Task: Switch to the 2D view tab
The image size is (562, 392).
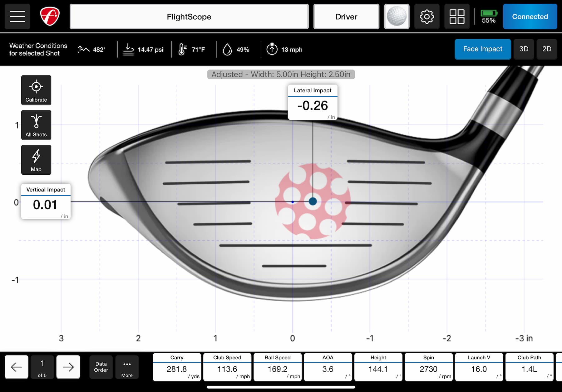Action: coord(546,49)
